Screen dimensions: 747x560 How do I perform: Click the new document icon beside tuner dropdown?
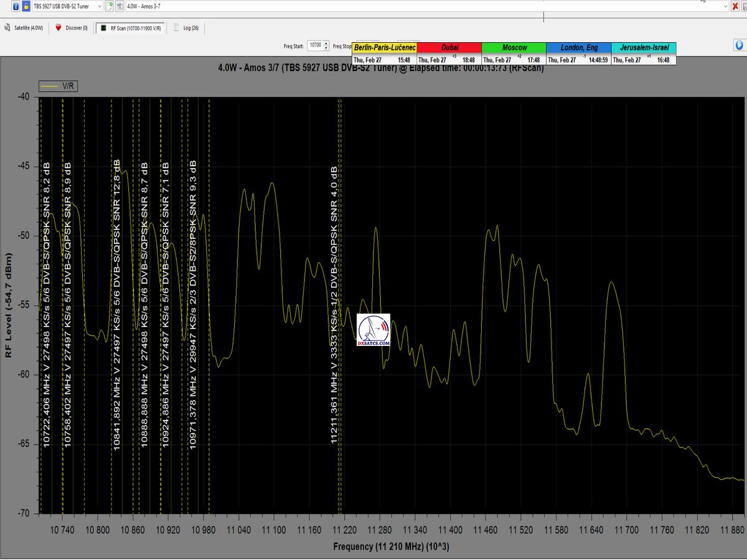click(x=110, y=6)
